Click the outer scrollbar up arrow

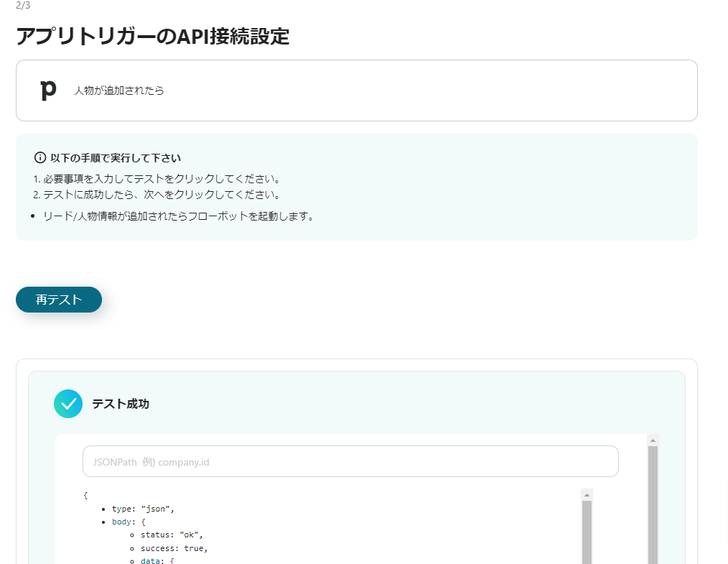653,440
